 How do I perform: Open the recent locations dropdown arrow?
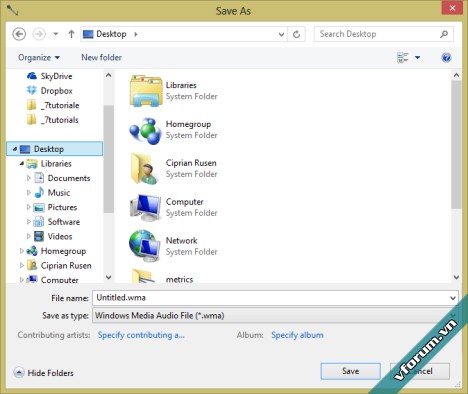click(x=56, y=34)
